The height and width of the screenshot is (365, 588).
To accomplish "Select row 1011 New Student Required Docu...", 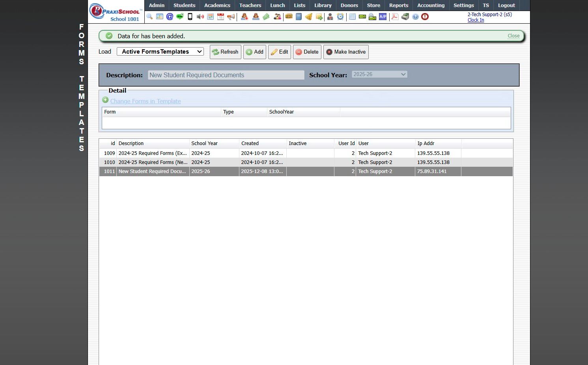I will coord(306,171).
